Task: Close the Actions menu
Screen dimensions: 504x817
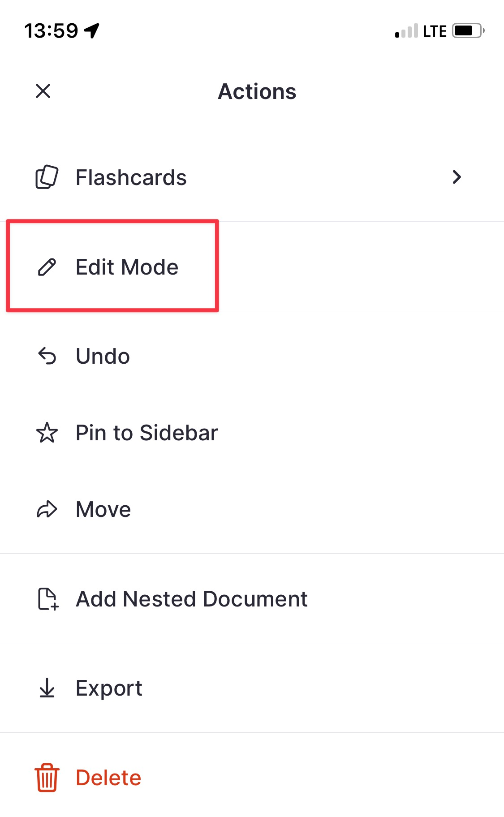Action: coord(43,91)
